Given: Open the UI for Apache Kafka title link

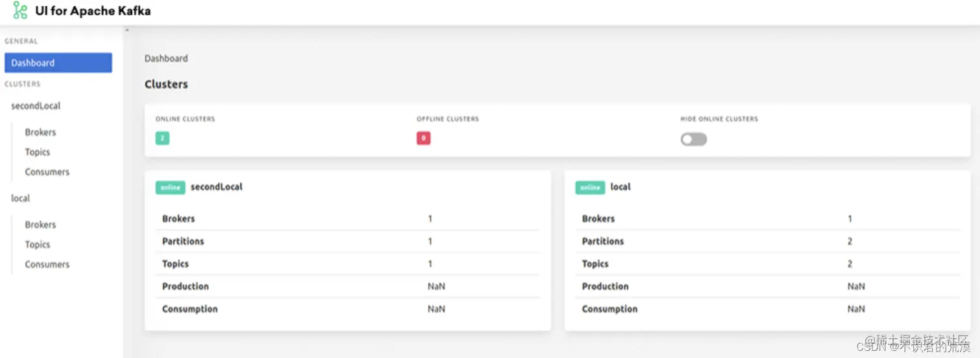Looking at the screenshot, I should click(93, 10).
